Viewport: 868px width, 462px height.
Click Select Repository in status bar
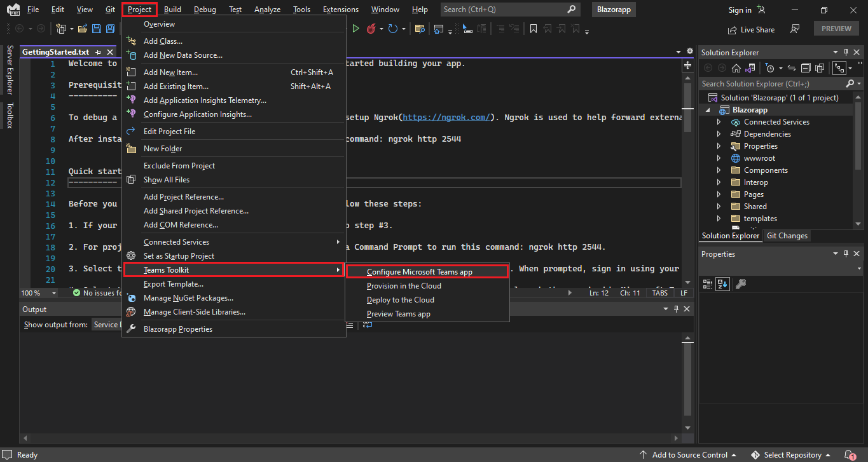(791, 455)
